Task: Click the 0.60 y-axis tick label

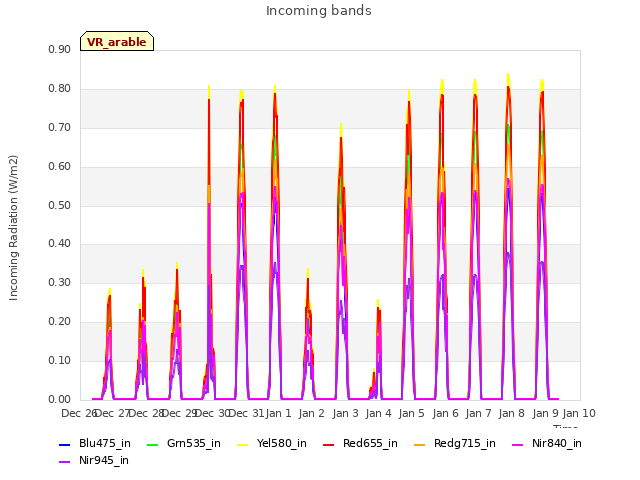Action: click(x=60, y=167)
